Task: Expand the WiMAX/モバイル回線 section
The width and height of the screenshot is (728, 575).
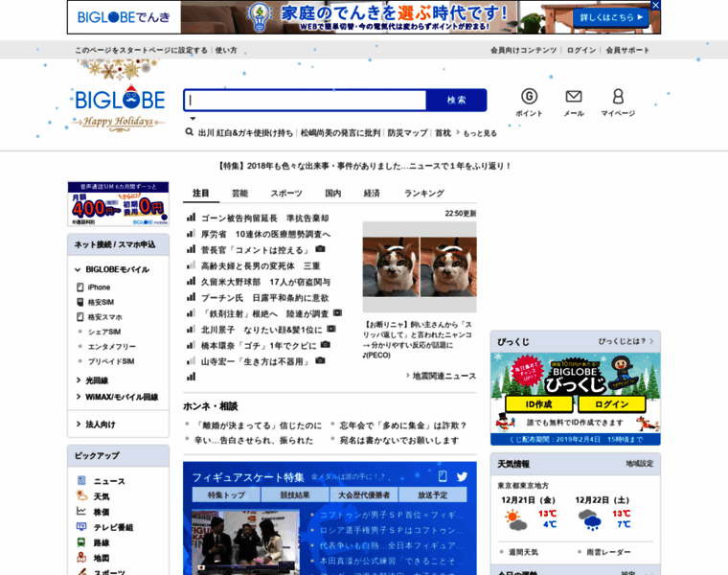Action: [78, 397]
